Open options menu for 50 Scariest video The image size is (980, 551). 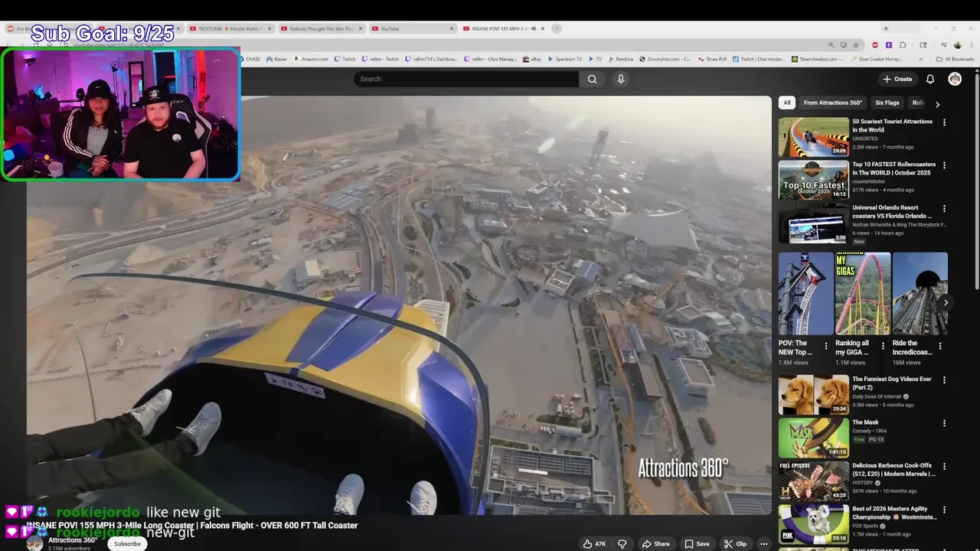point(944,122)
